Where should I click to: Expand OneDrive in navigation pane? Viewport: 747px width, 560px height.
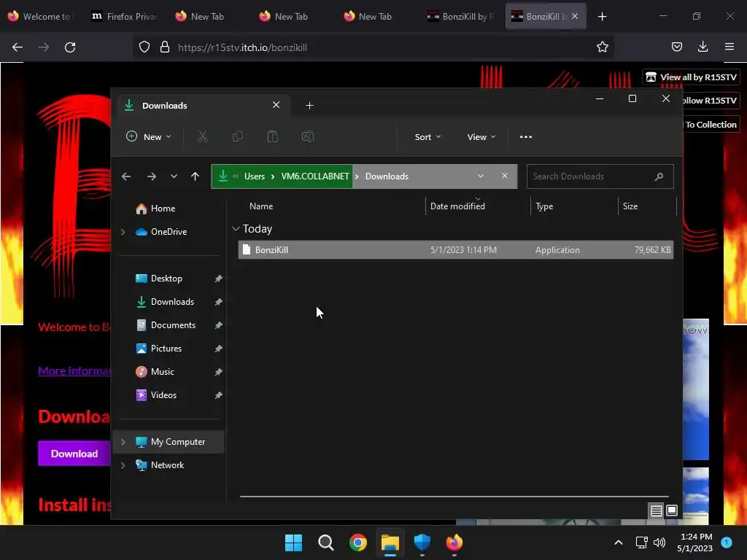coord(123,232)
